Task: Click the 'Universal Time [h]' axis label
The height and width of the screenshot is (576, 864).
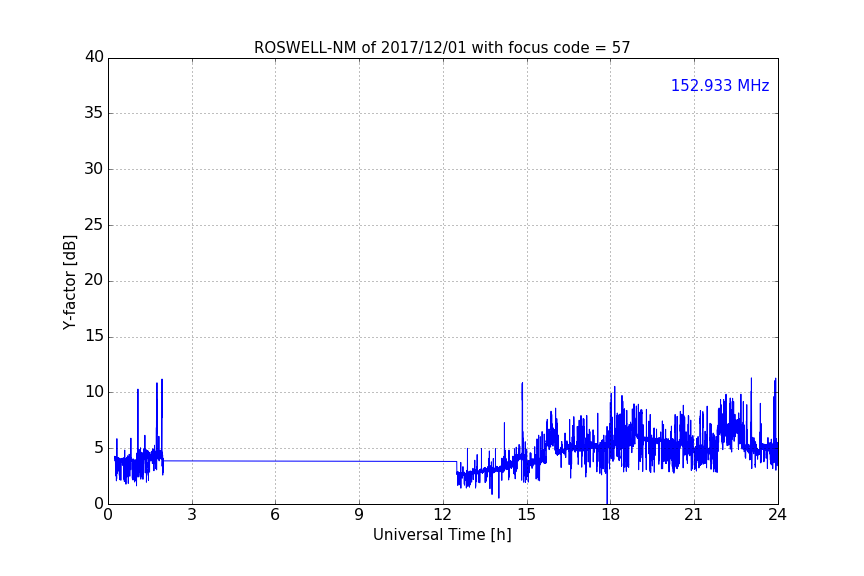Action: 442,535
